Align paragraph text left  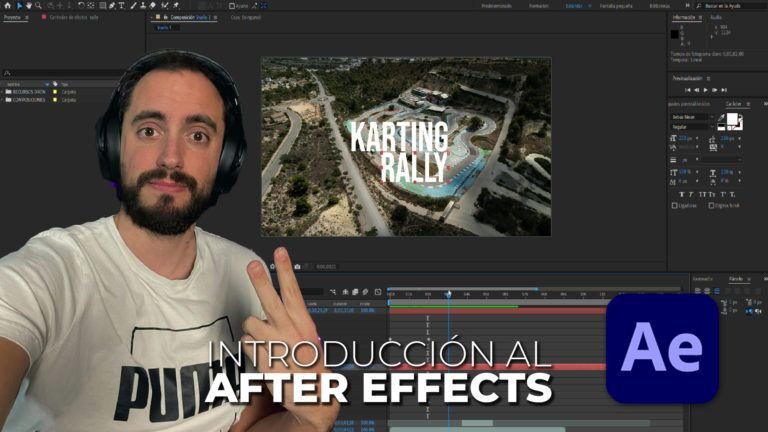tap(698, 290)
